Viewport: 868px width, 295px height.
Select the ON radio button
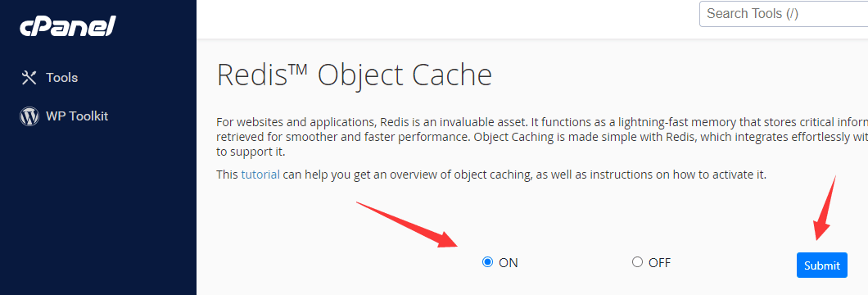pos(487,261)
